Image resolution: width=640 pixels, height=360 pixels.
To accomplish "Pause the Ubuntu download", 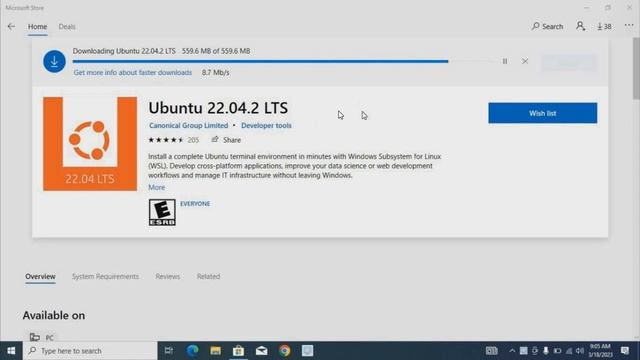I will tap(505, 61).
